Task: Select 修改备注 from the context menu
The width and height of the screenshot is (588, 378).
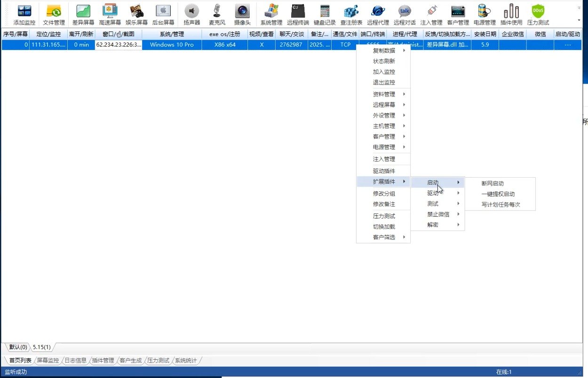Action: pyautogui.click(x=384, y=205)
